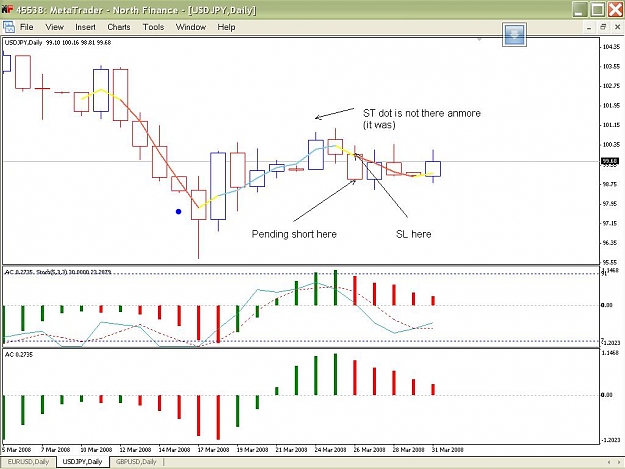
Task: Open the Tools menu
Action: point(153,27)
